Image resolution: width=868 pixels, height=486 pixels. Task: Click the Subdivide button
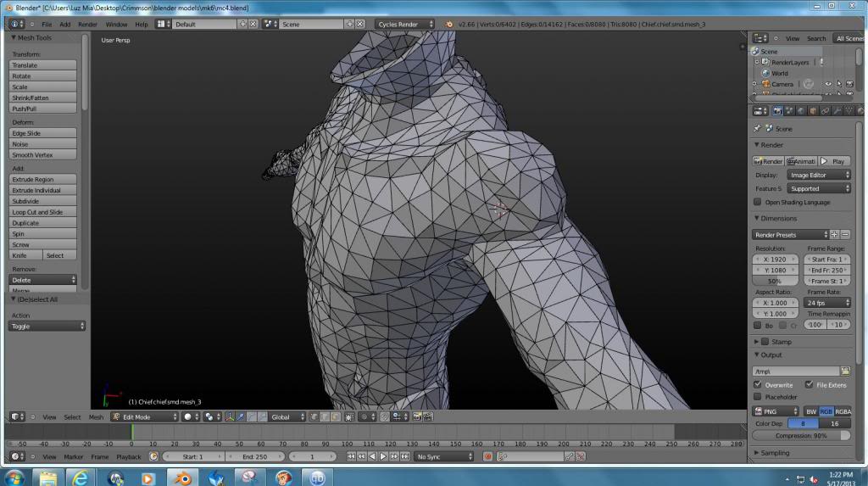pyautogui.click(x=42, y=201)
